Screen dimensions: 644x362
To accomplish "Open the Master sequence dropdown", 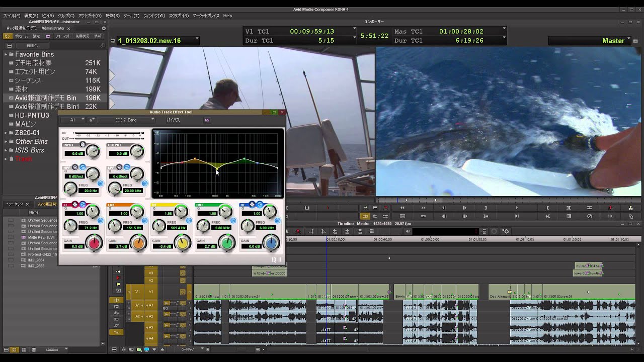I will 589,41.
